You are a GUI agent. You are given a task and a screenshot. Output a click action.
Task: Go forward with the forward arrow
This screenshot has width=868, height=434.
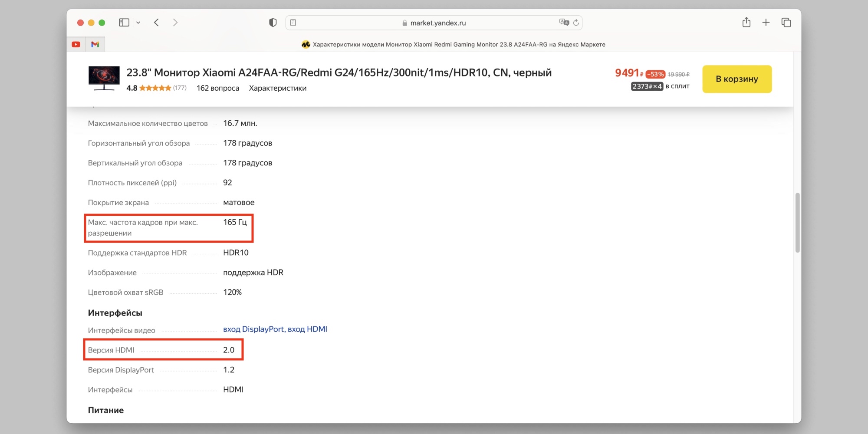pos(175,23)
